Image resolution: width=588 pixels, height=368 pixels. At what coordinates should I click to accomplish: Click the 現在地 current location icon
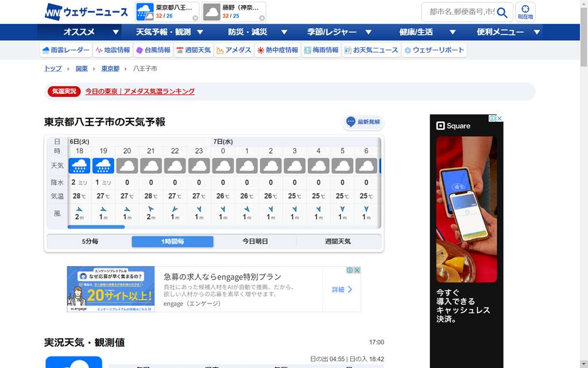(x=525, y=12)
